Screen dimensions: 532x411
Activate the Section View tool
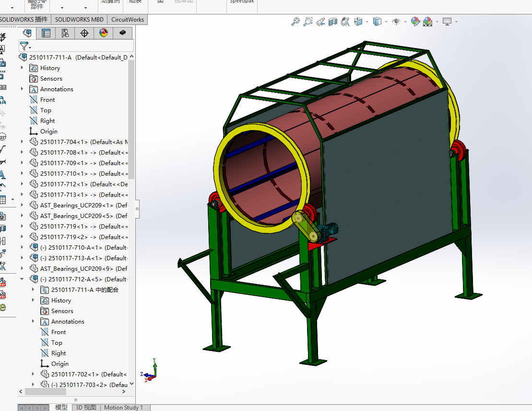(333, 22)
